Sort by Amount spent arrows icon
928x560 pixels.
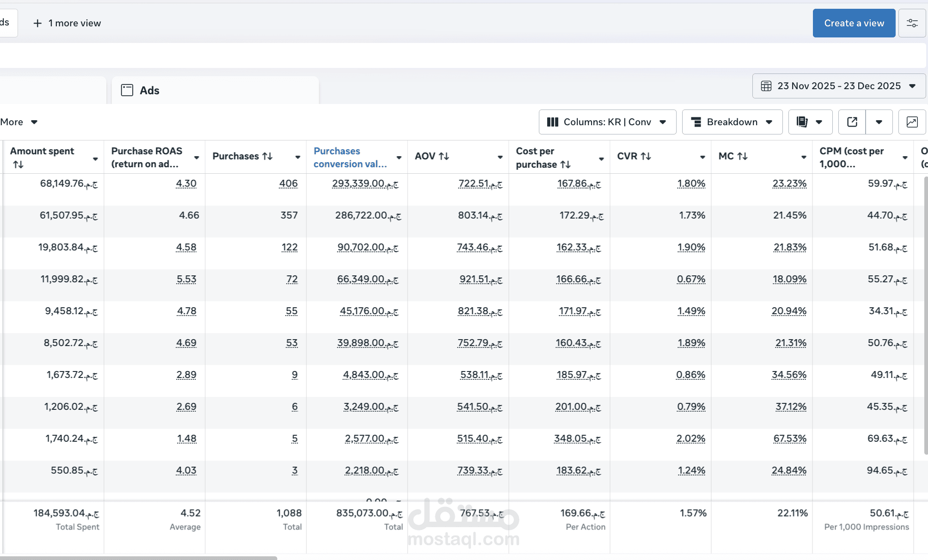coord(18,164)
